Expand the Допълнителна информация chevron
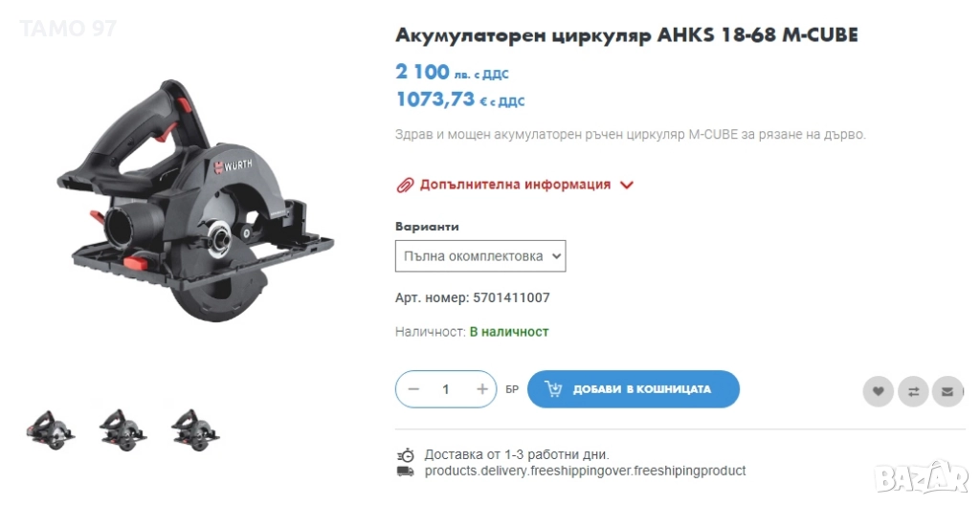980x505 pixels. coord(626,185)
